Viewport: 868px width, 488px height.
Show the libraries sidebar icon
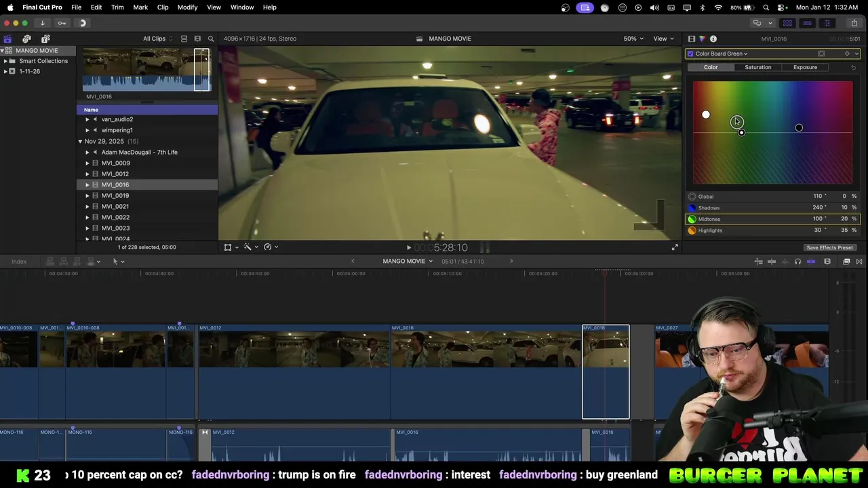tap(7, 39)
